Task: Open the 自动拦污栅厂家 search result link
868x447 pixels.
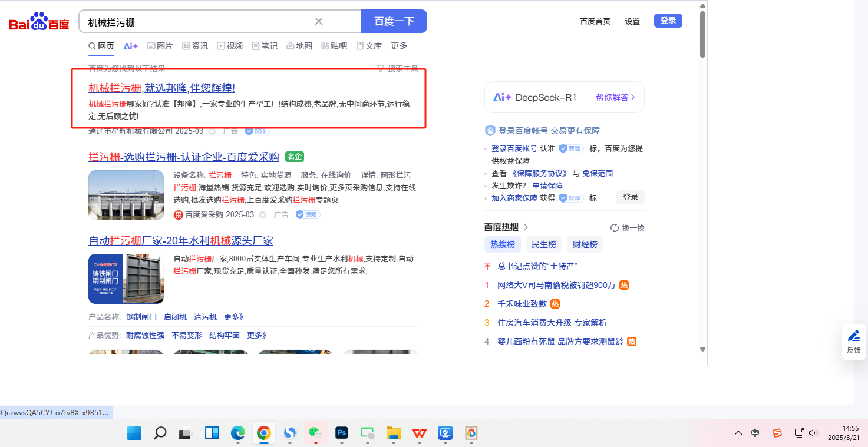Action: click(x=180, y=241)
